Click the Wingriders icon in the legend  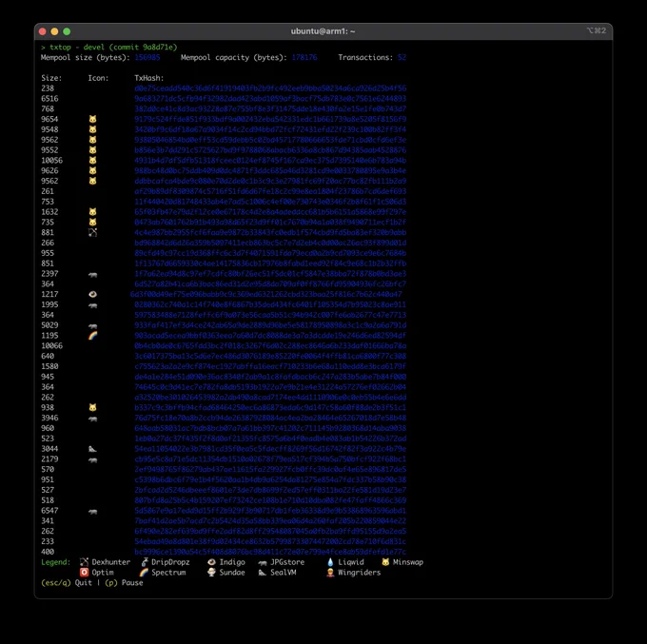tap(330, 573)
